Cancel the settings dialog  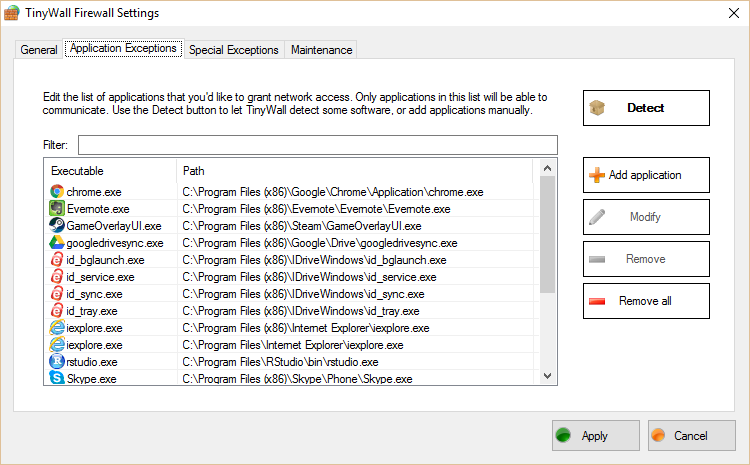pos(692,435)
